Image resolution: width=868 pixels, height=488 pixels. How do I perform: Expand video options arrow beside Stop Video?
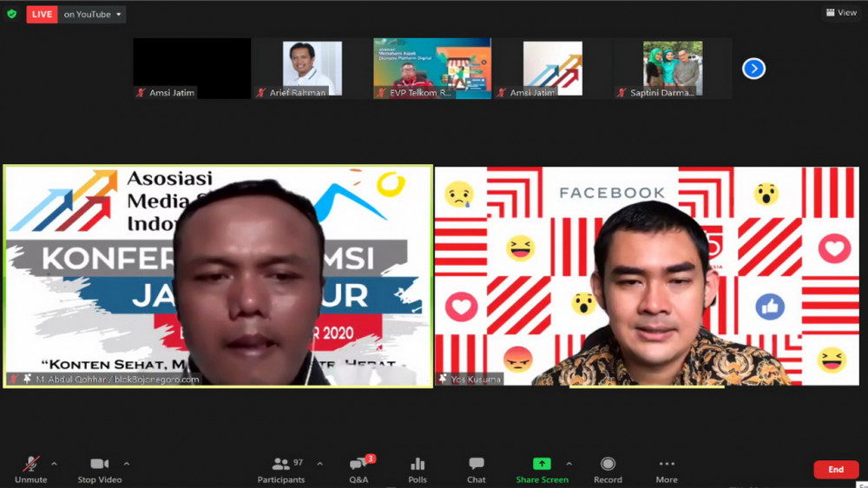(127, 464)
